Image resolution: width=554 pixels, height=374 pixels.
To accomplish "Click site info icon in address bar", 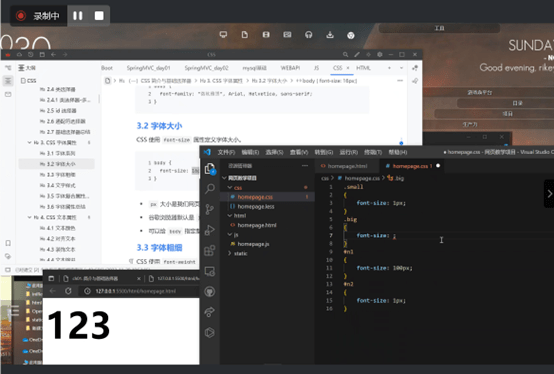I will click(87, 291).
